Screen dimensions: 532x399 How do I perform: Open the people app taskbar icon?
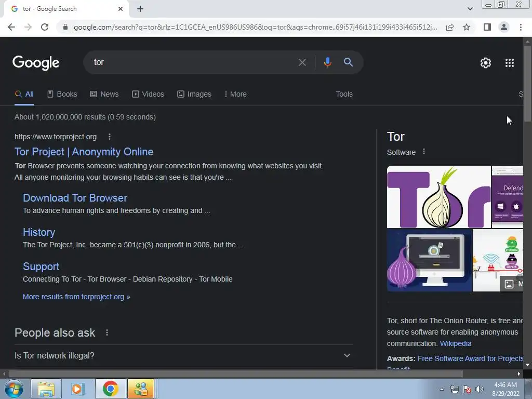click(x=141, y=389)
